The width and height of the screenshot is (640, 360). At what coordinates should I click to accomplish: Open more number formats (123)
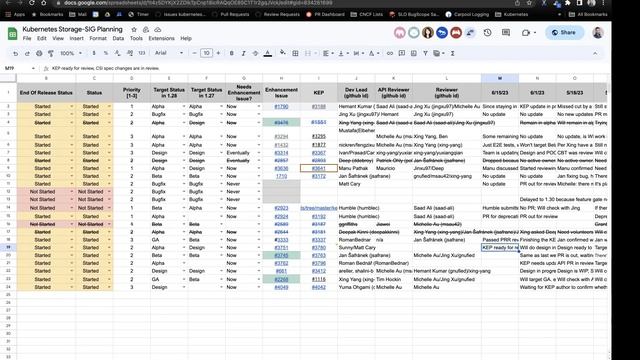142,53
